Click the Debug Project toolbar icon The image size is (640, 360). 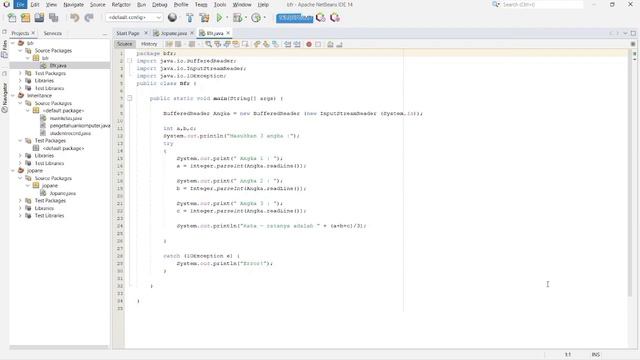[x=237, y=18]
